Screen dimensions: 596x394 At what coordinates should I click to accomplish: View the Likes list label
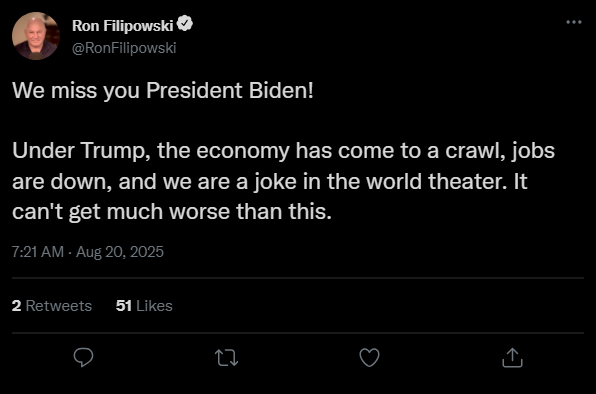point(154,306)
